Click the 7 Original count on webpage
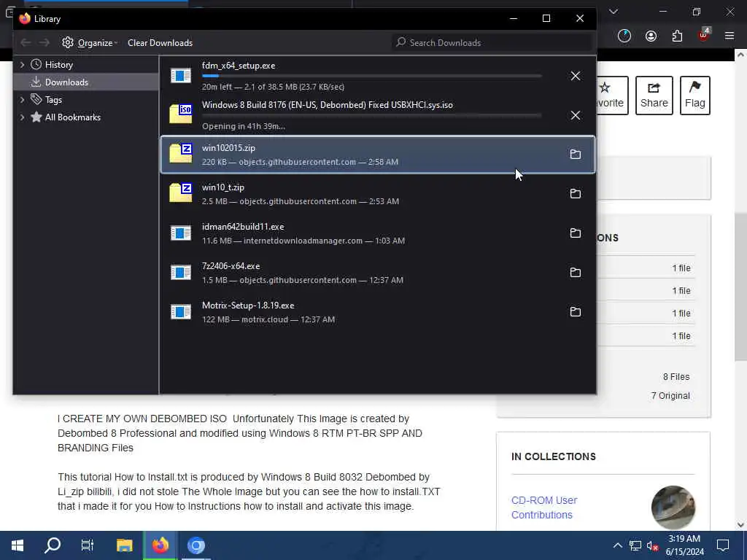 click(x=670, y=396)
